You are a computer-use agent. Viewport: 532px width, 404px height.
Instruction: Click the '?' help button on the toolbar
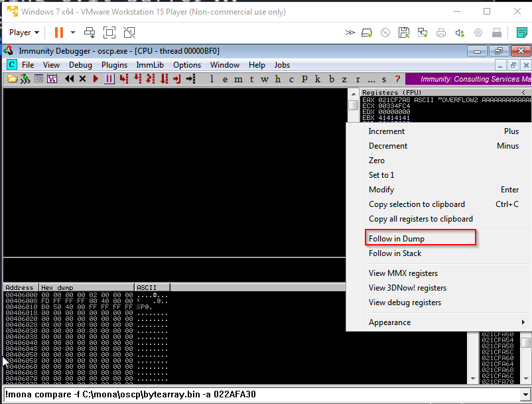(x=397, y=78)
